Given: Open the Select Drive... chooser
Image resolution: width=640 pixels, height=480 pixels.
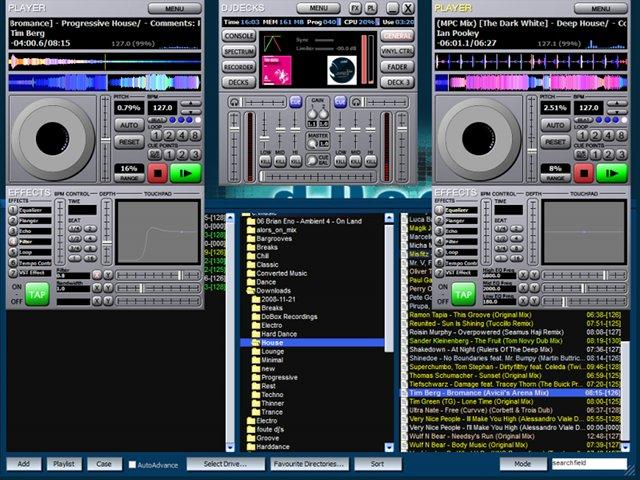Looking at the screenshot, I should click(225, 464).
